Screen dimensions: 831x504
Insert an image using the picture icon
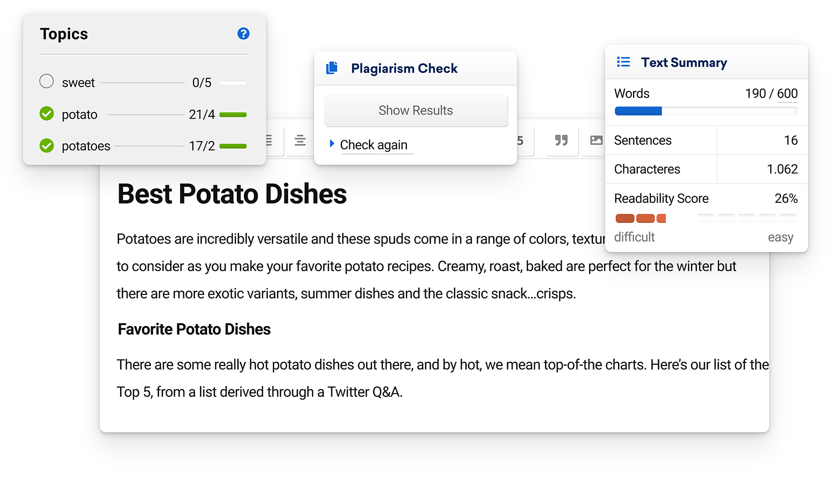pyautogui.click(x=596, y=140)
